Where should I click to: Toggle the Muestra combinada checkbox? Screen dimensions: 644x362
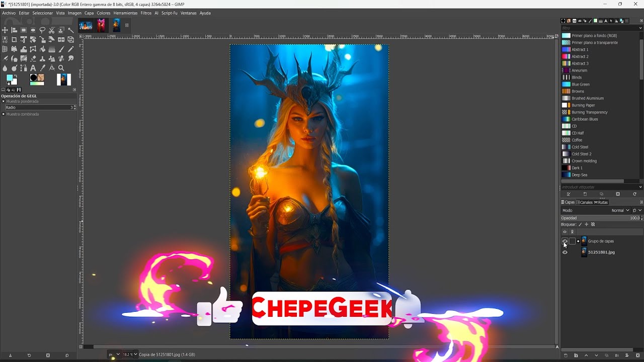coord(3,114)
